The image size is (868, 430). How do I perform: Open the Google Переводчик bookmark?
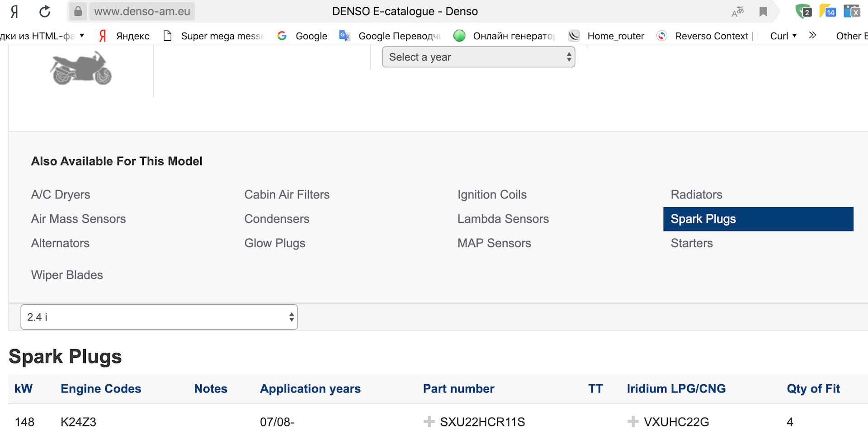[390, 36]
